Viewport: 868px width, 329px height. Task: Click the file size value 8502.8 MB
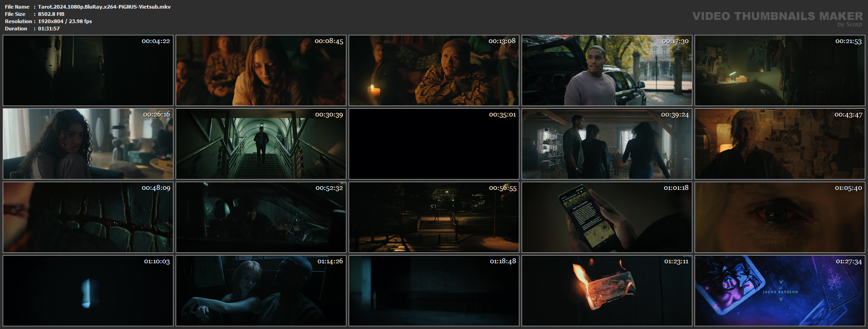(x=51, y=14)
